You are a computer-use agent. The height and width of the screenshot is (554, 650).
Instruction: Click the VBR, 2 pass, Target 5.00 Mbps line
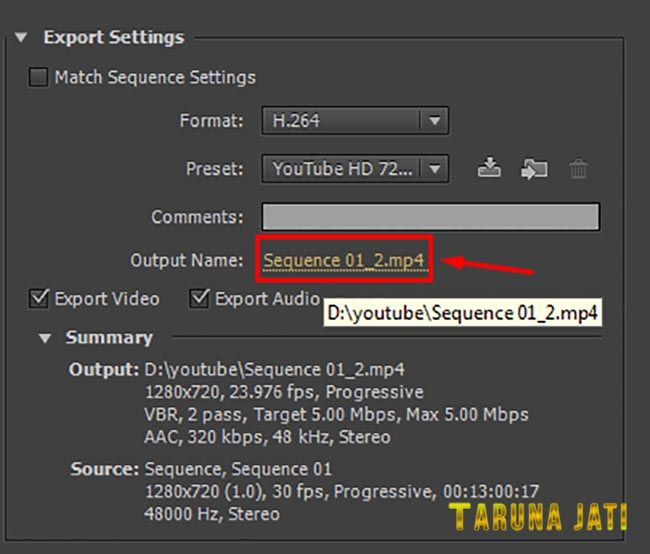(x=336, y=414)
